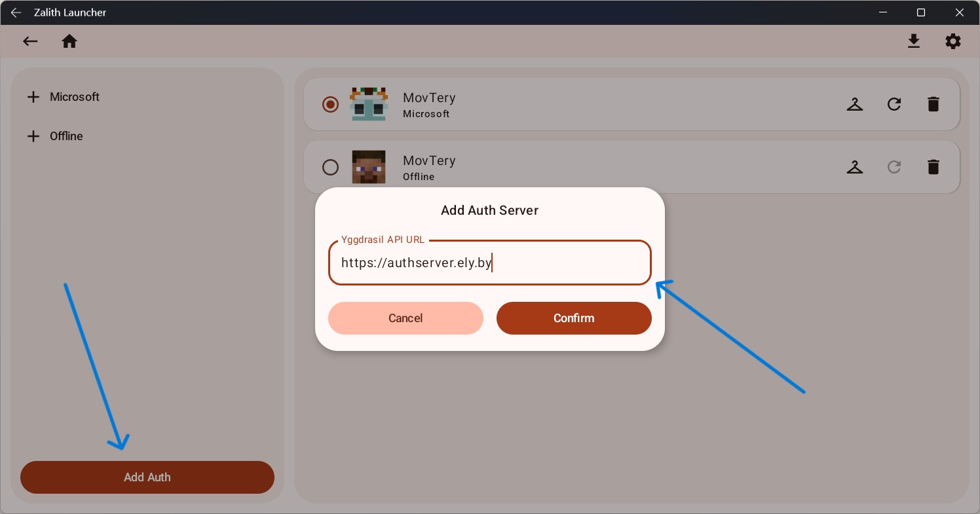This screenshot has height=514, width=980.
Task: Click the back arrow in the toolbar
Action: click(x=30, y=41)
